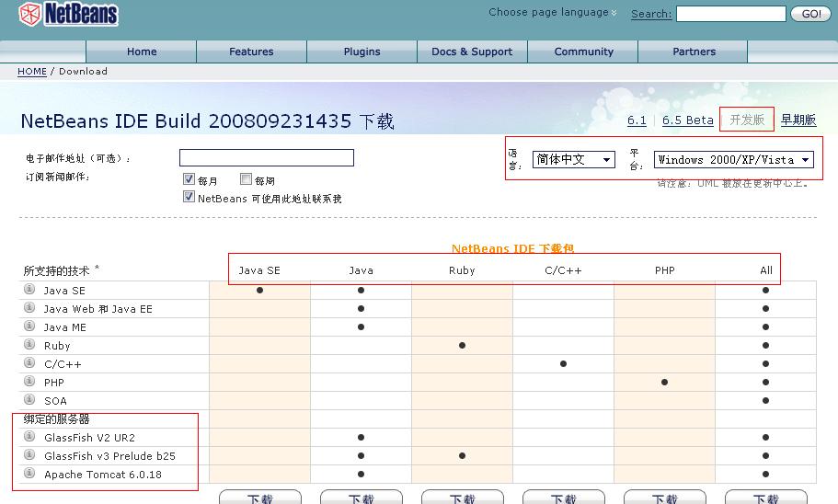Click the Java SE column header
This screenshot has width=838, height=504.
tap(259, 270)
